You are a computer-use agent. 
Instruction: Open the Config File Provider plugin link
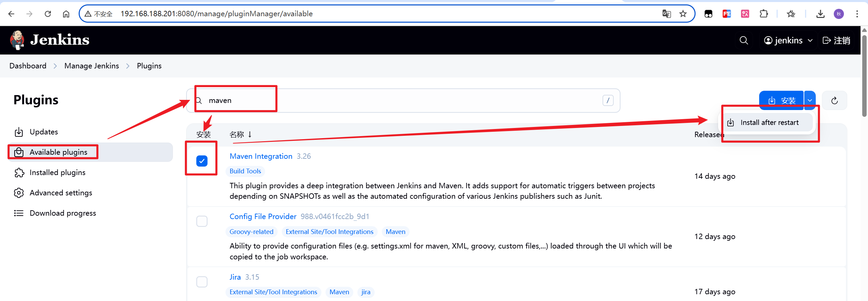click(x=263, y=217)
